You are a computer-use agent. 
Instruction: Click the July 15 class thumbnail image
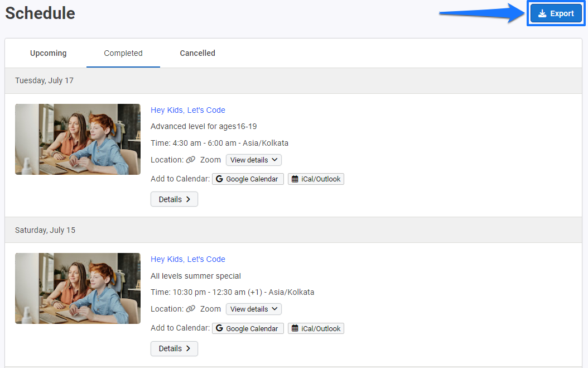(x=78, y=288)
